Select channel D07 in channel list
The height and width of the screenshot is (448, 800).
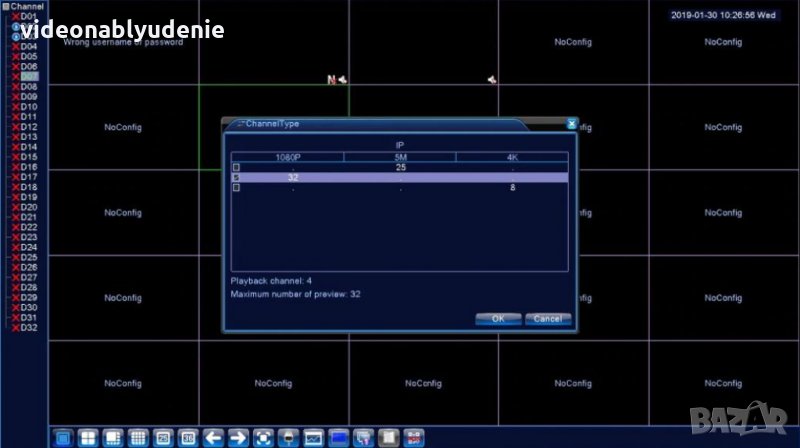pos(29,77)
